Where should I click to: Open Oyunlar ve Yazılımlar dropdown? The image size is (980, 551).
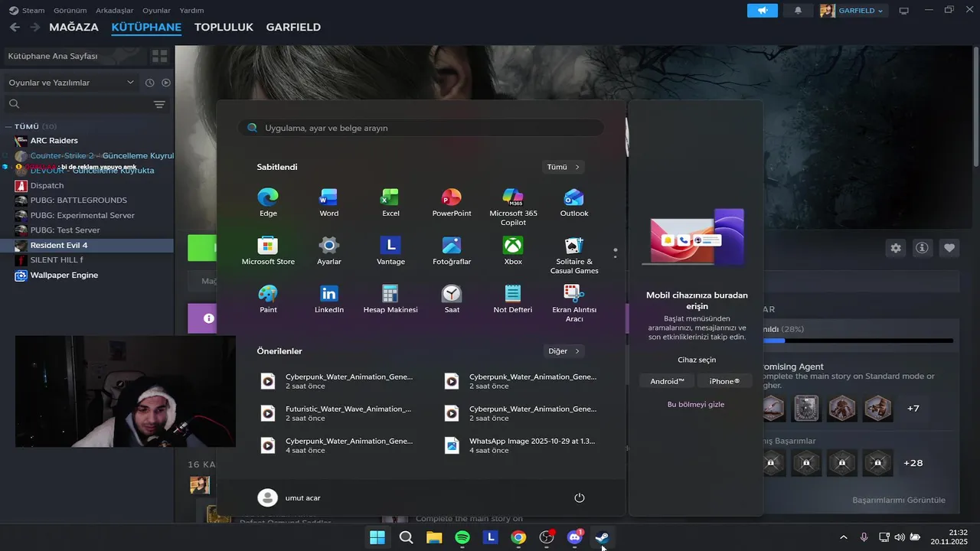pyautogui.click(x=71, y=83)
